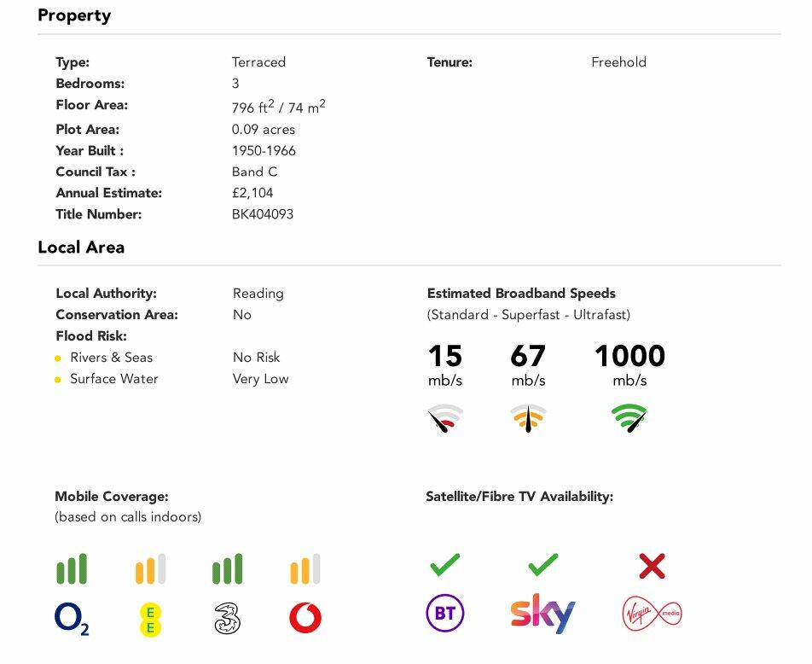This screenshot has width=812, height=664.
Task: Click the Vodafone signal strength bars
Action: [304, 569]
